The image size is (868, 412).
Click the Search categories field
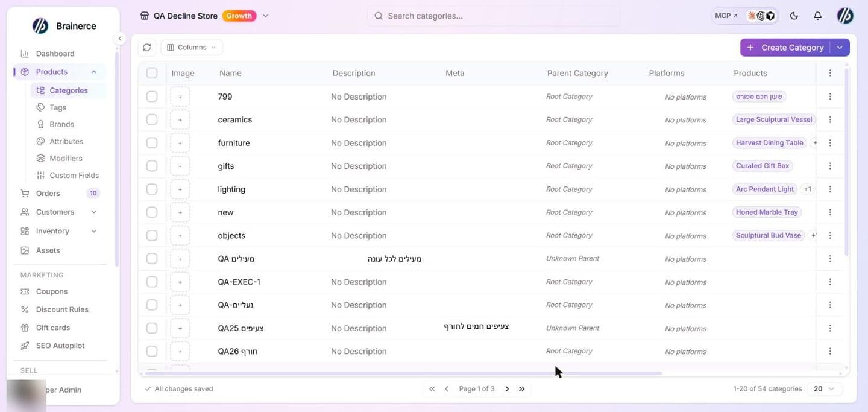[494, 16]
